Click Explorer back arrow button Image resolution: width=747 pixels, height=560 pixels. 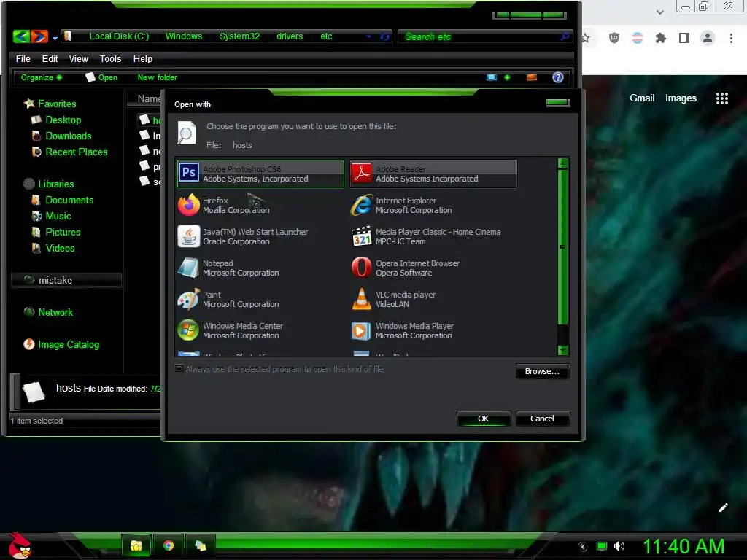point(21,36)
